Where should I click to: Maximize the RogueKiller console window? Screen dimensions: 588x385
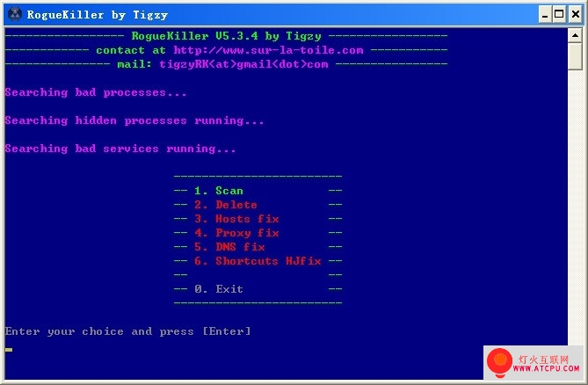(x=559, y=15)
